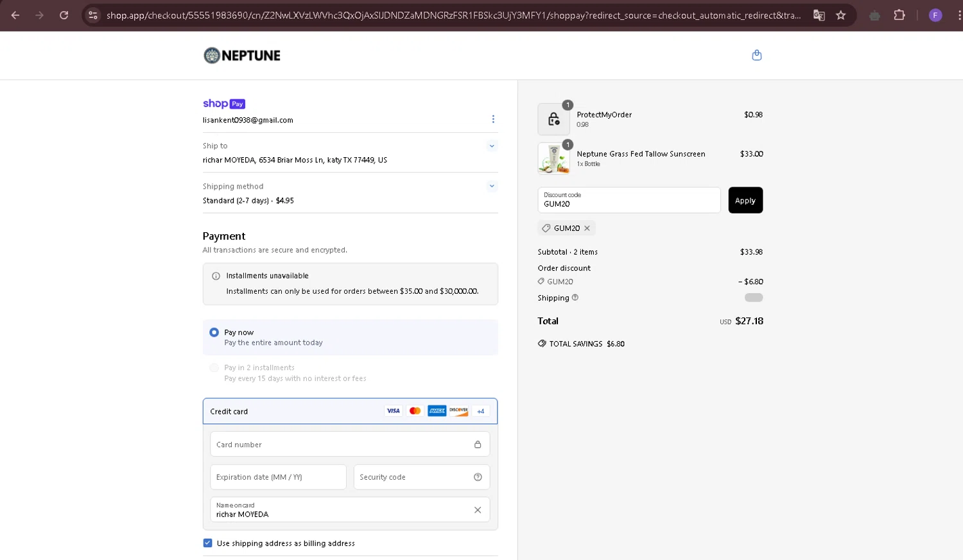This screenshot has height=560, width=963.
Task: Select Pay in 2 installments option
Action: coord(214,368)
